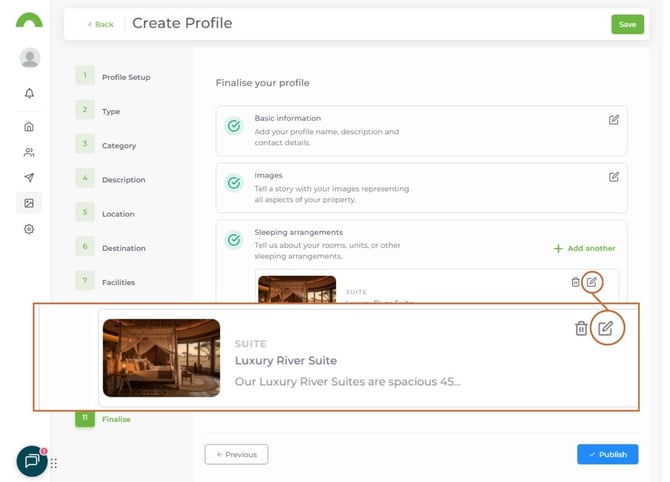Click Add another sleeping arrangement

point(585,248)
